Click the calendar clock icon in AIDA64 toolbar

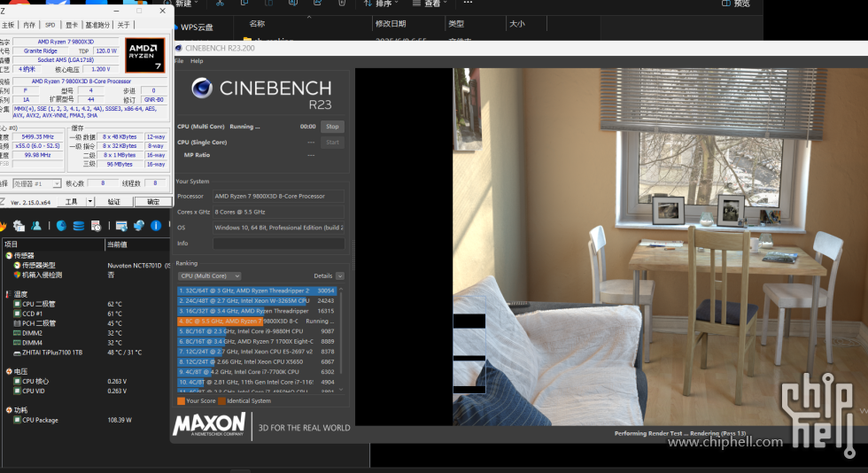click(x=96, y=225)
